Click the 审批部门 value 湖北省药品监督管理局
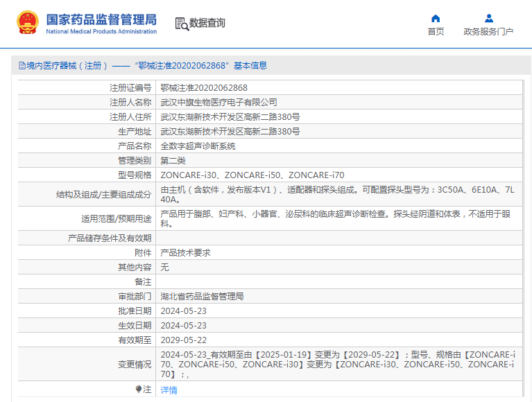 pos(202,297)
